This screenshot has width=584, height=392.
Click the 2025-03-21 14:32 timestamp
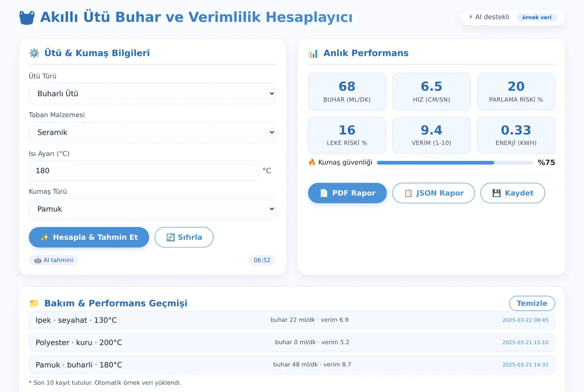pyautogui.click(x=525, y=365)
